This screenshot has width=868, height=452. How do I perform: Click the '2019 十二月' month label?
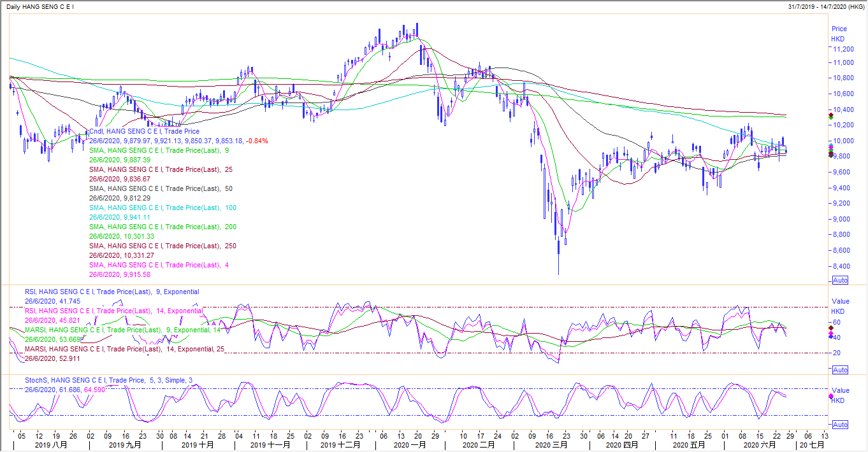coord(341,445)
